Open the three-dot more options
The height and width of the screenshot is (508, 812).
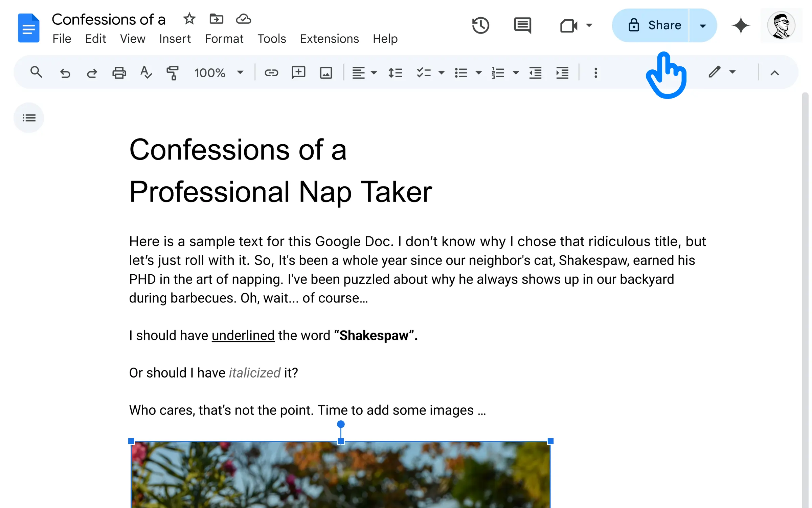point(596,73)
